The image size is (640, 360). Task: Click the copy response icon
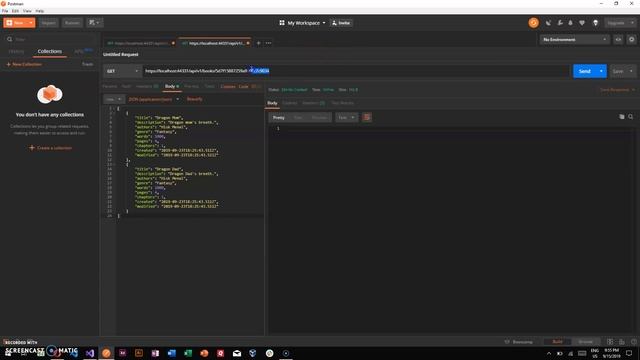pyautogui.click(x=621, y=117)
